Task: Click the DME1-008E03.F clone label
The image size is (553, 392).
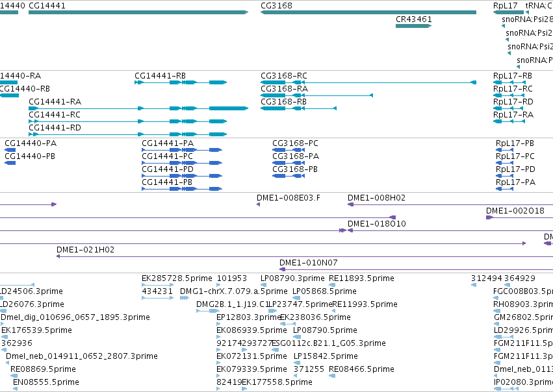Action: point(289,197)
